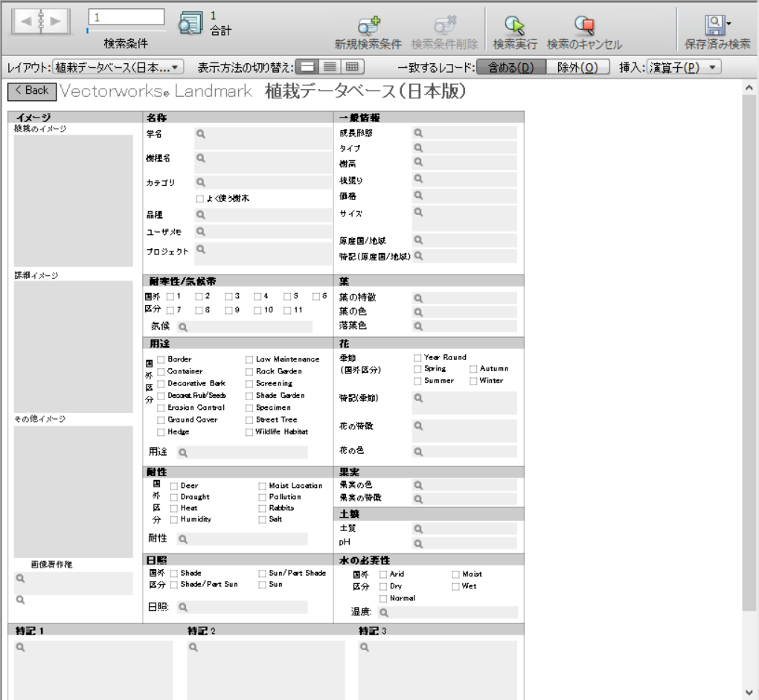The image size is (759, 700).
Task: Click the 新規検索条件 new find request icon
Action: [x=370, y=28]
